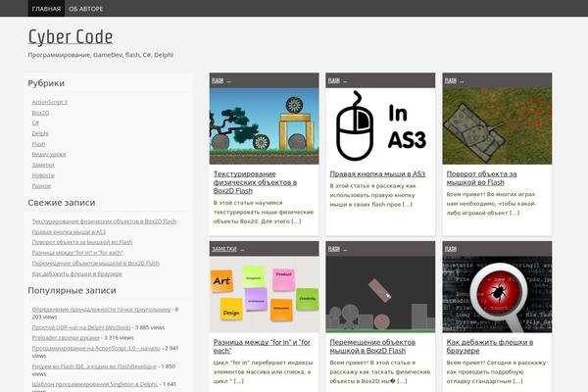Open the Flash category in Рубрики

[x=38, y=144]
